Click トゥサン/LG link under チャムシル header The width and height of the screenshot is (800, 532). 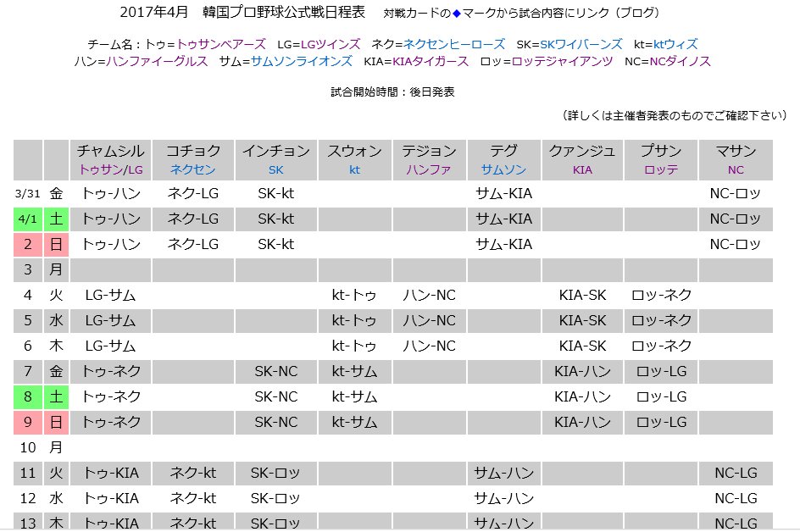[111, 170]
